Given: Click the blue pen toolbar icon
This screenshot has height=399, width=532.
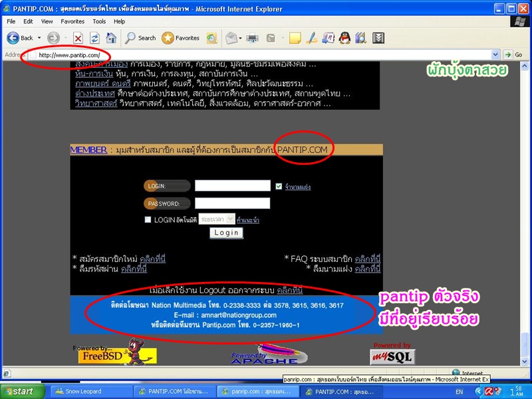Looking at the screenshot, I should click(311, 38).
